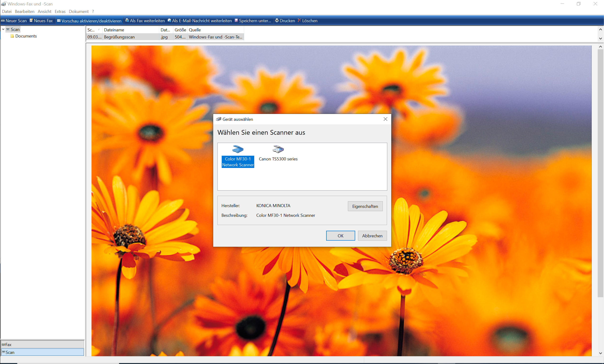The height and width of the screenshot is (364, 604).
Task: Click the Eigenschaften button
Action: coord(365,206)
